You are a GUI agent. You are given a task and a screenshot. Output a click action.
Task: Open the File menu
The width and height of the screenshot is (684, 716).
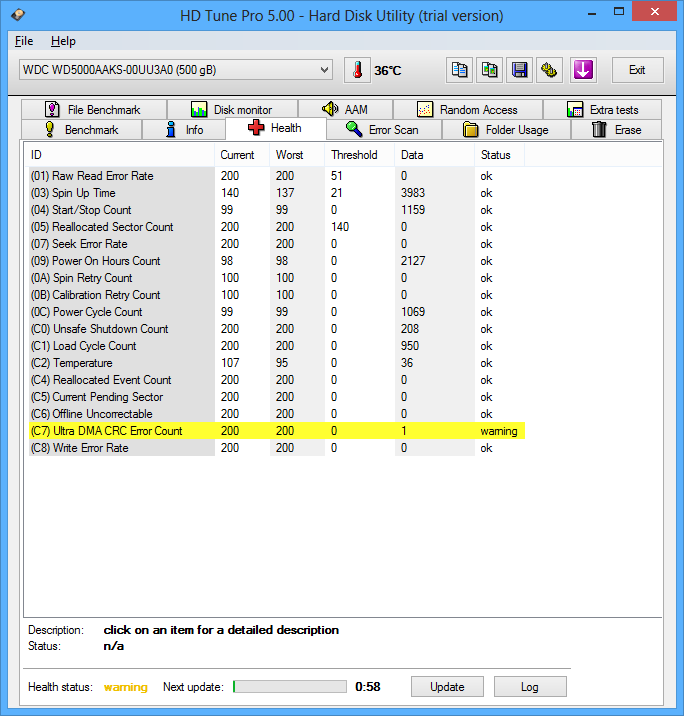click(x=24, y=41)
